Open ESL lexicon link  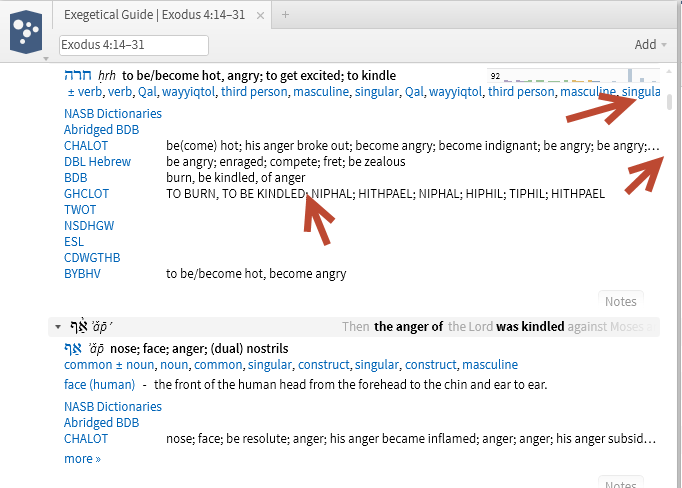click(74, 242)
